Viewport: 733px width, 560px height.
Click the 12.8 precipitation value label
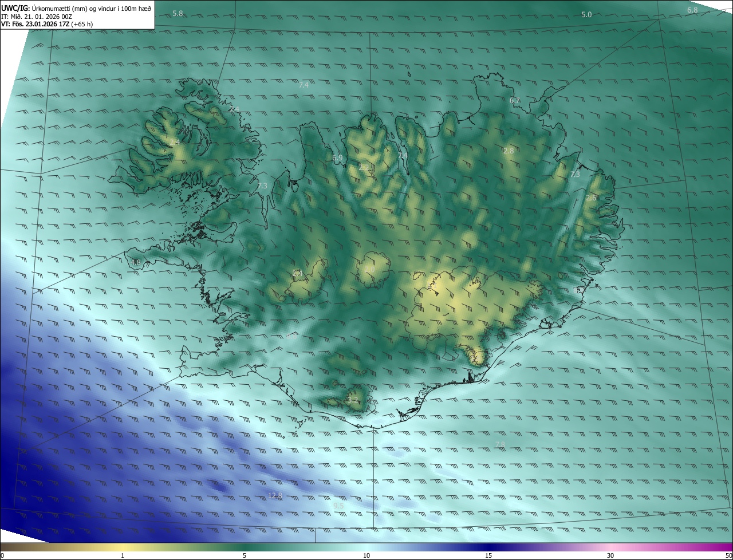275,495
